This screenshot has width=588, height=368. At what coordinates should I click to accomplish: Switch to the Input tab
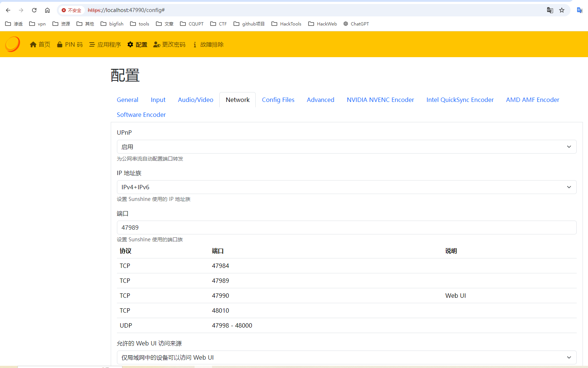tap(158, 100)
